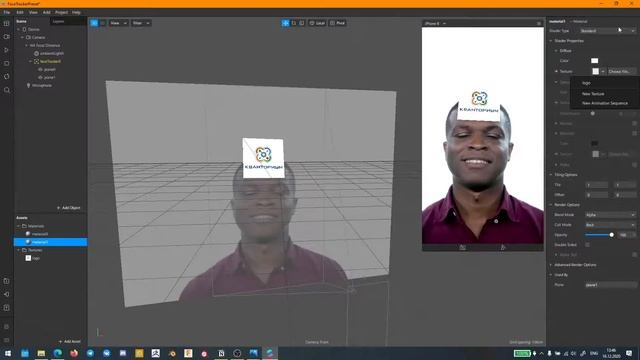Collapse the Shader Properties section
640x360 pixels.
[551, 41]
